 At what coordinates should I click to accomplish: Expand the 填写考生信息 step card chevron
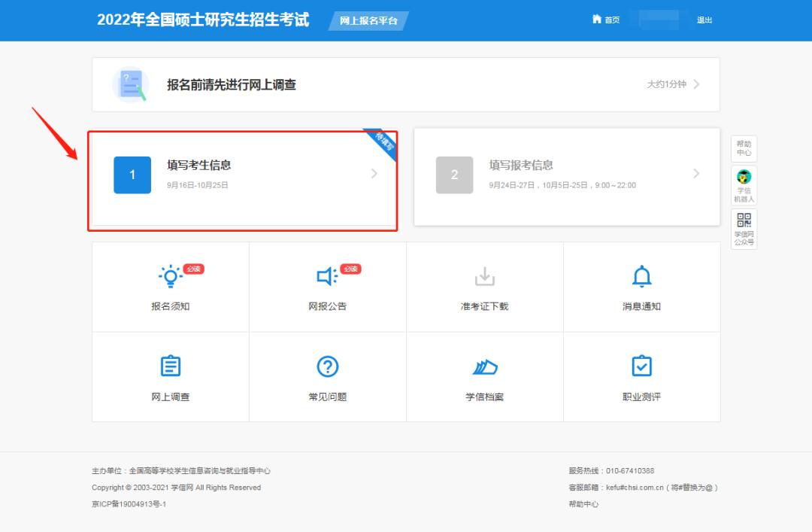[x=374, y=173]
